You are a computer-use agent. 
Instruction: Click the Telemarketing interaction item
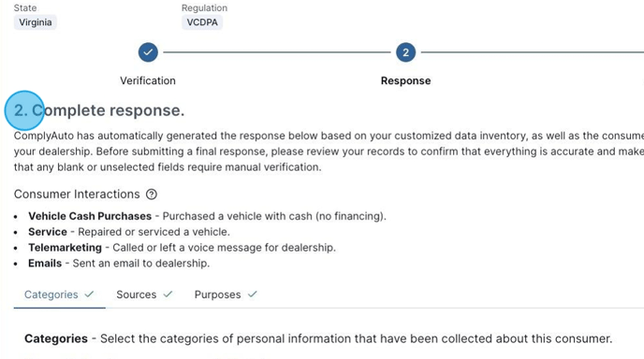182,248
